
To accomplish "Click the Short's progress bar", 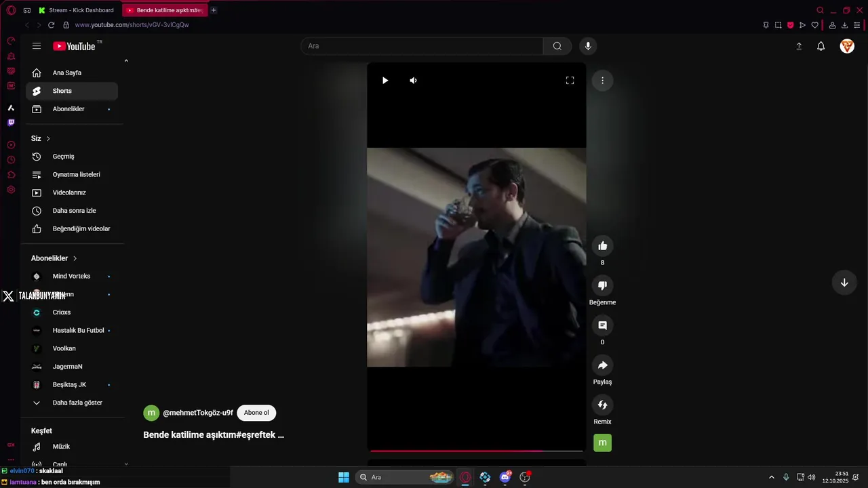I will click(476, 451).
